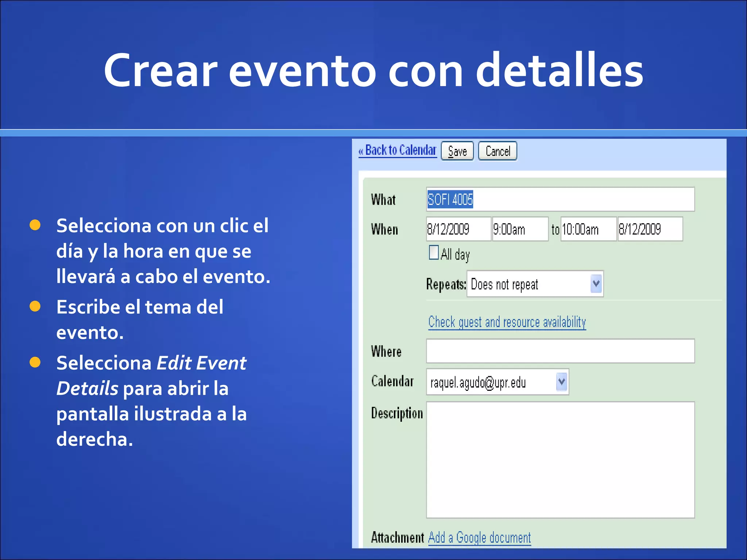Click the Where field label
The image size is (747, 560).
coord(386,351)
